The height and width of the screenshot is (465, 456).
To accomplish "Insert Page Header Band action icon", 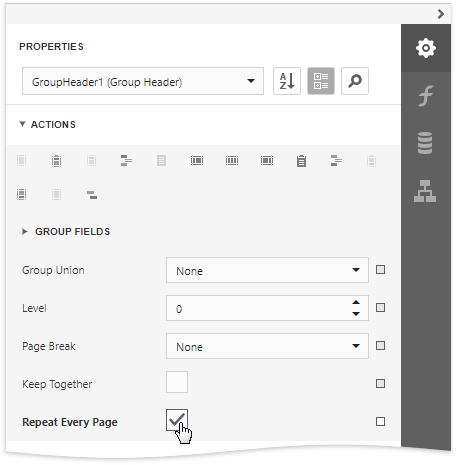I will [91, 161].
